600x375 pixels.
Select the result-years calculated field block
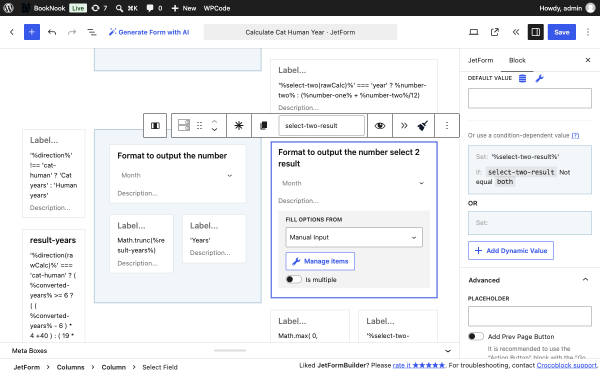pos(54,286)
